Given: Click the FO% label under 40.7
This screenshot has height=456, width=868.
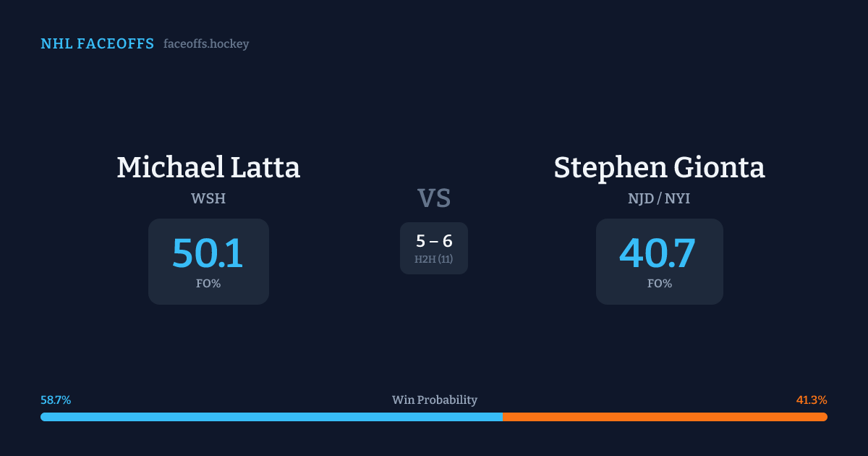Looking at the screenshot, I should click(659, 284).
